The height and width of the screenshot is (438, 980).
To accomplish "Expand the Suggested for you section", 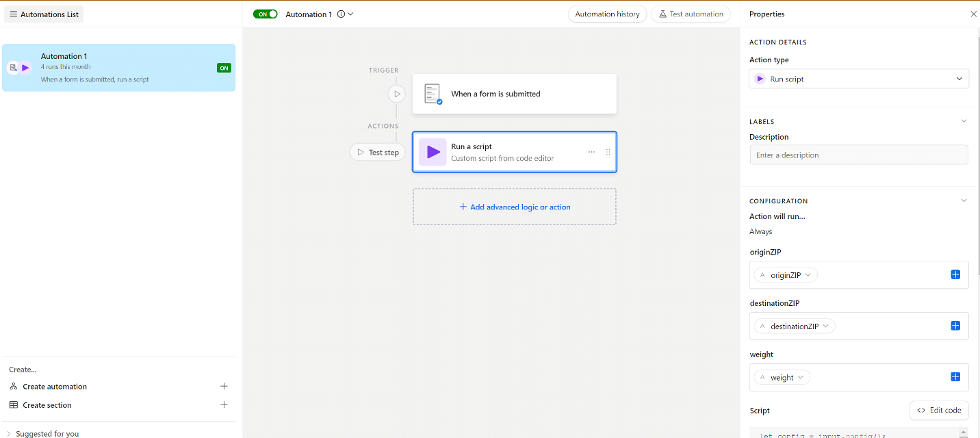I will coord(9,433).
